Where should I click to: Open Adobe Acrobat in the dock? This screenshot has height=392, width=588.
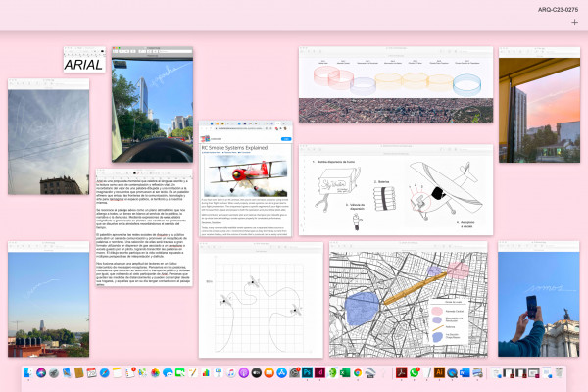click(x=401, y=372)
